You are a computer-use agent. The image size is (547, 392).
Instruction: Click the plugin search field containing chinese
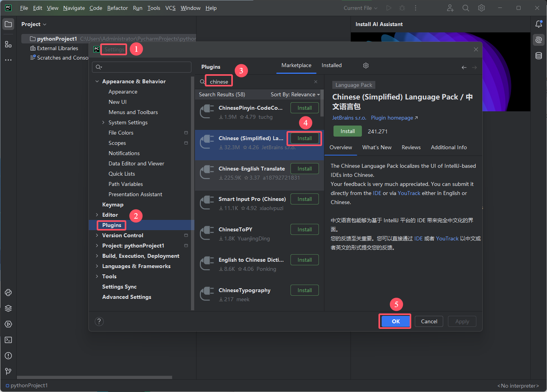[x=259, y=82]
